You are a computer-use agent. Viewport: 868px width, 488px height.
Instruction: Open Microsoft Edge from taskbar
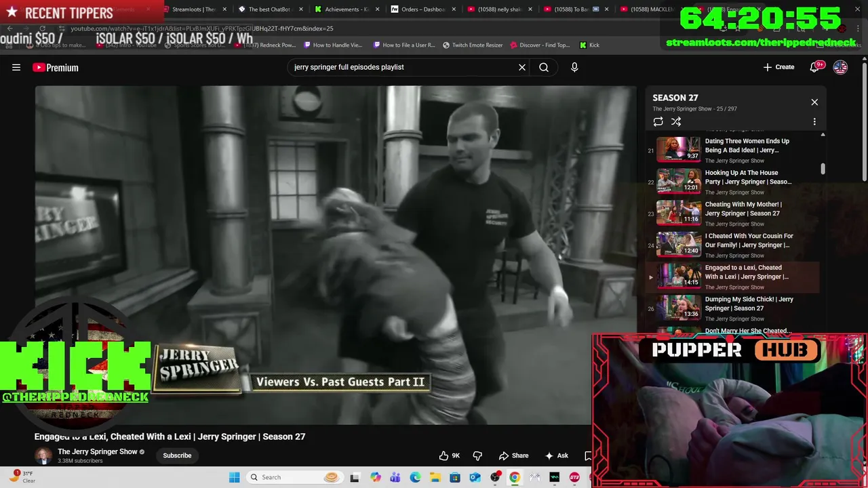pos(415,477)
